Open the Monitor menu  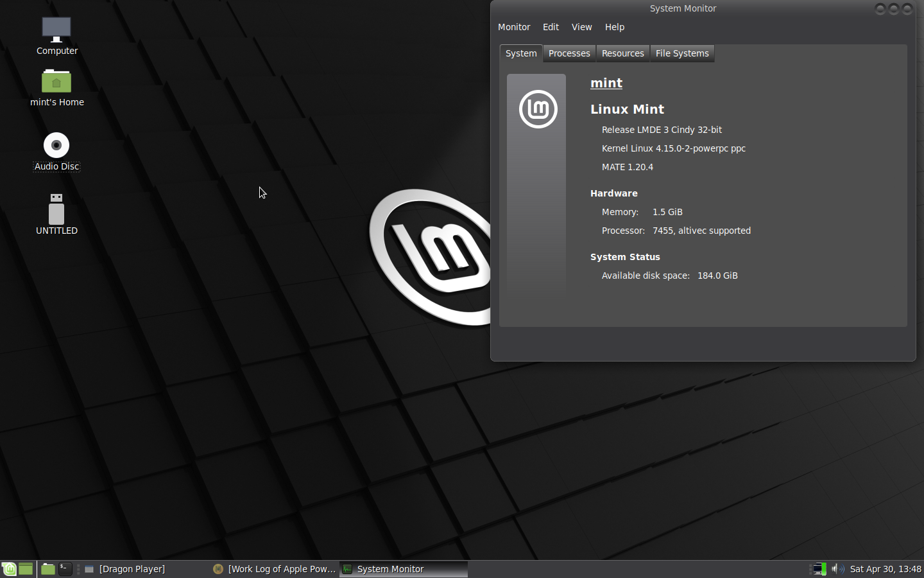514,27
